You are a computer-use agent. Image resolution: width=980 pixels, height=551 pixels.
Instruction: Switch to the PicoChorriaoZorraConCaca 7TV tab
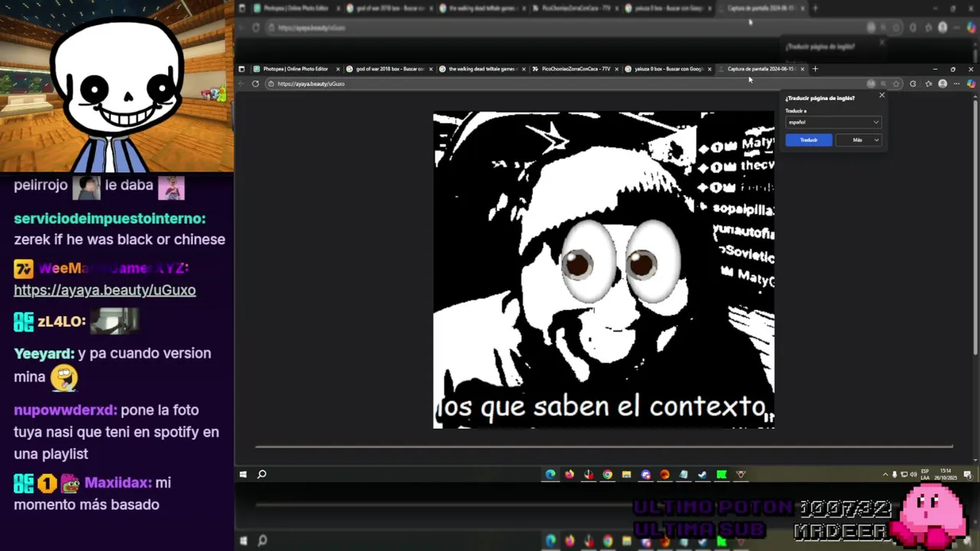click(x=574, y=69)
